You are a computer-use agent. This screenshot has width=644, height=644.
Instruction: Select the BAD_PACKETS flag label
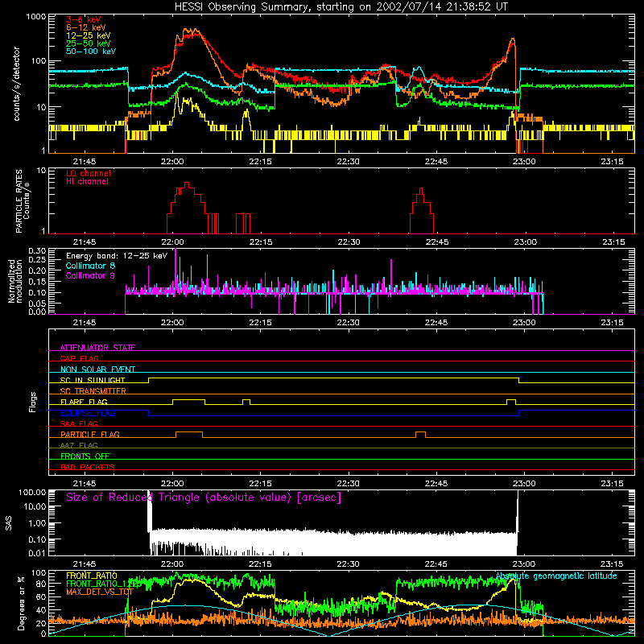tap(88, 467)
